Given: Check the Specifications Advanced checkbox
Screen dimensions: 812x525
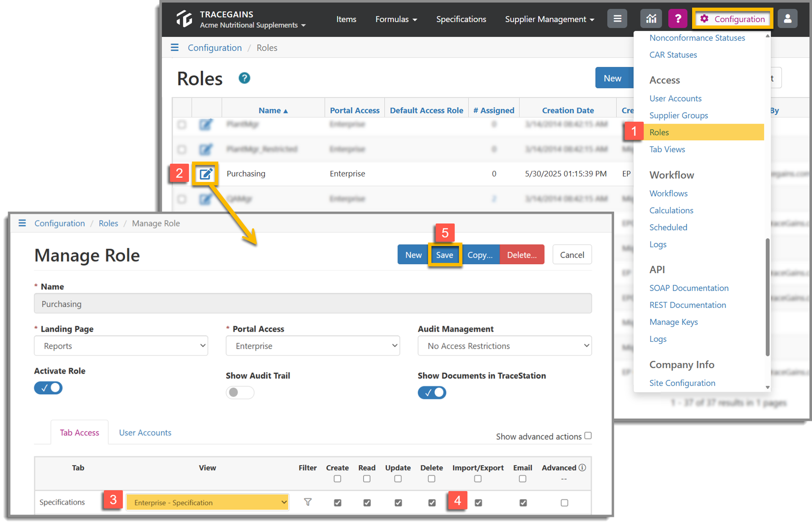Looking at the screenshot, I should (x=564, y=503).
